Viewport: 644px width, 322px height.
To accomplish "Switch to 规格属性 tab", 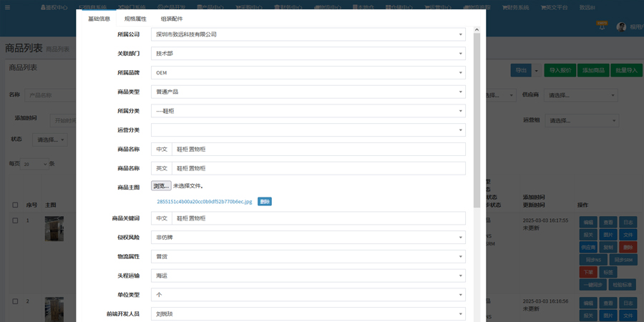I will click(135, 19).
